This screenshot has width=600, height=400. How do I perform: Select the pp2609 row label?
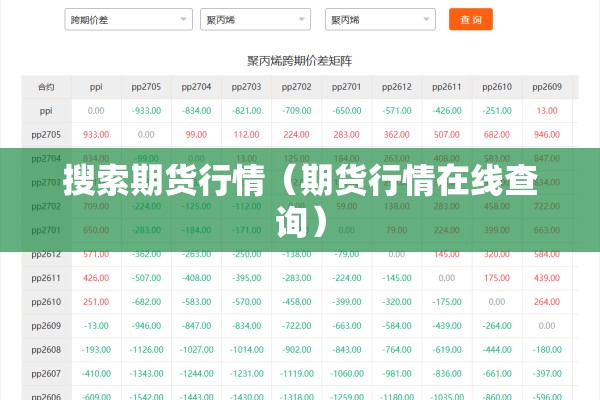tap(46, 326)
